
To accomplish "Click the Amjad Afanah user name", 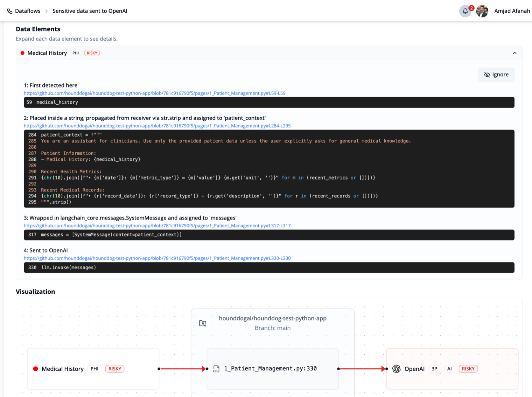I will tap(512, 11).
